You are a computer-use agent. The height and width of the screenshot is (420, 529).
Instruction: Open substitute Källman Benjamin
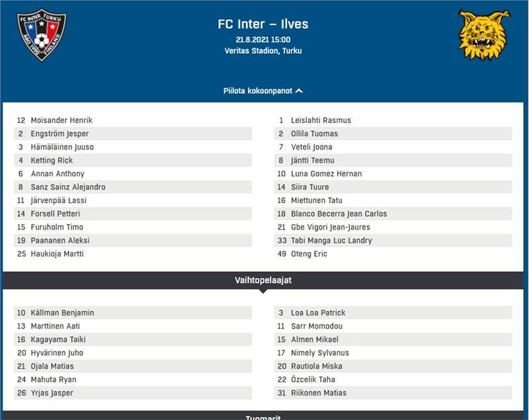click(62, 313)
